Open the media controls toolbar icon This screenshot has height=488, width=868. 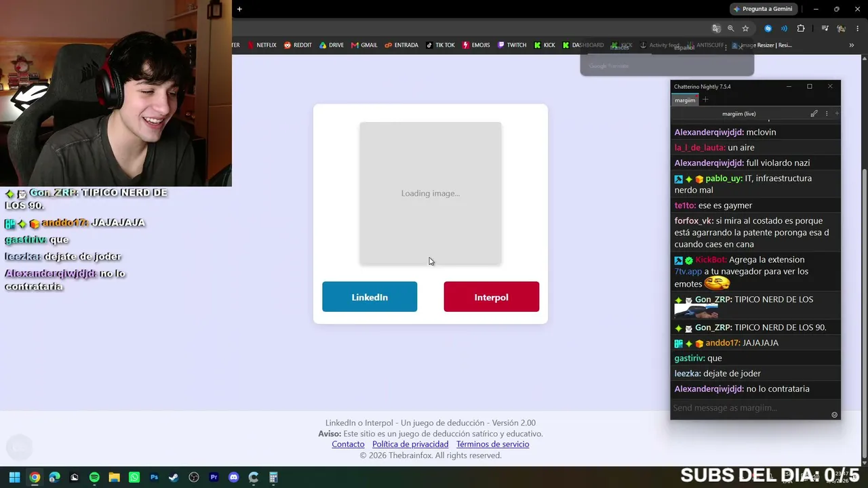click(825, 28)
